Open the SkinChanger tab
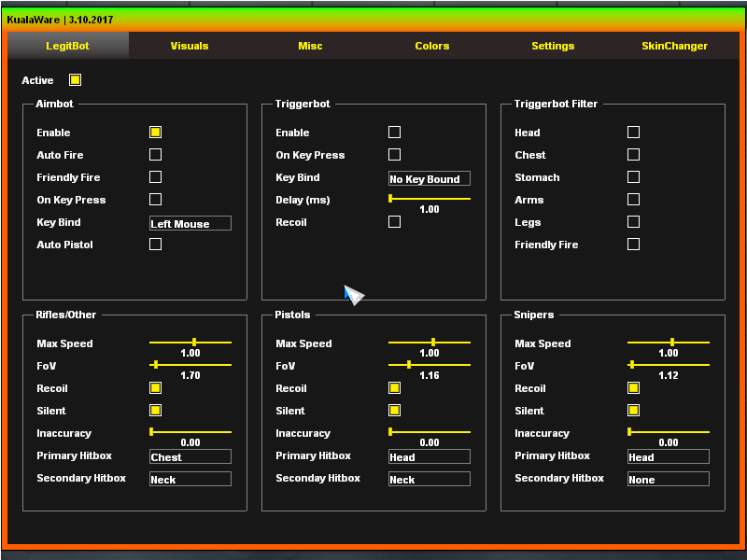Image resolution: width=747 pixels, height=560 pixels. coord(674,46)
